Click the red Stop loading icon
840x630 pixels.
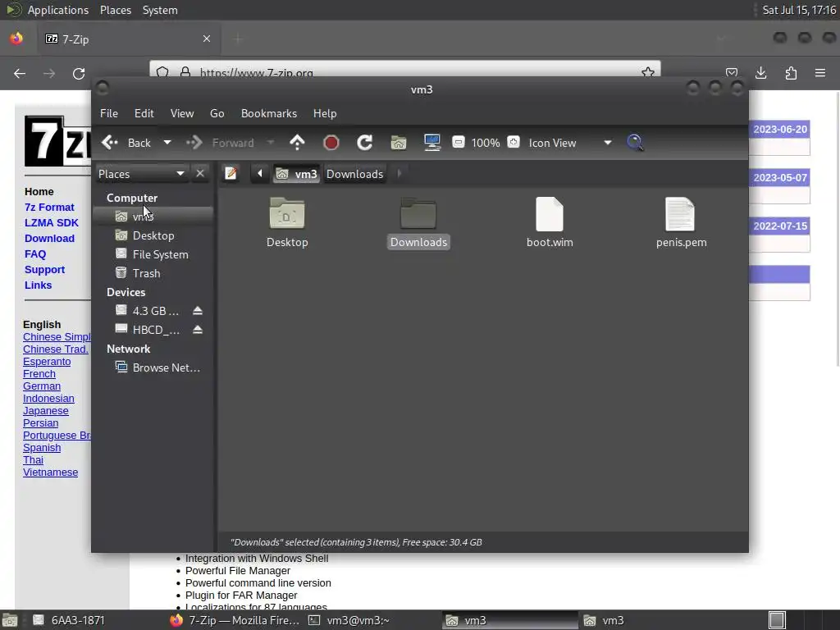[x=331, y=143]
